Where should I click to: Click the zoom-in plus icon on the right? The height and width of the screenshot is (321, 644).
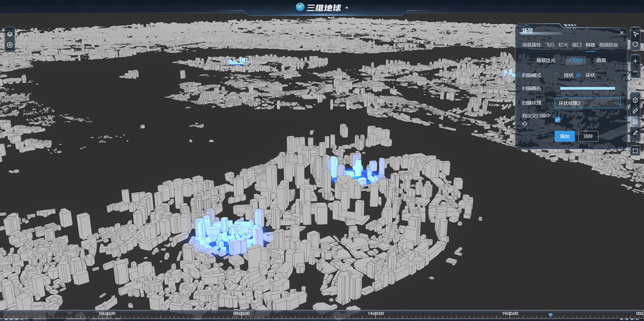click(x=635, y=61)
